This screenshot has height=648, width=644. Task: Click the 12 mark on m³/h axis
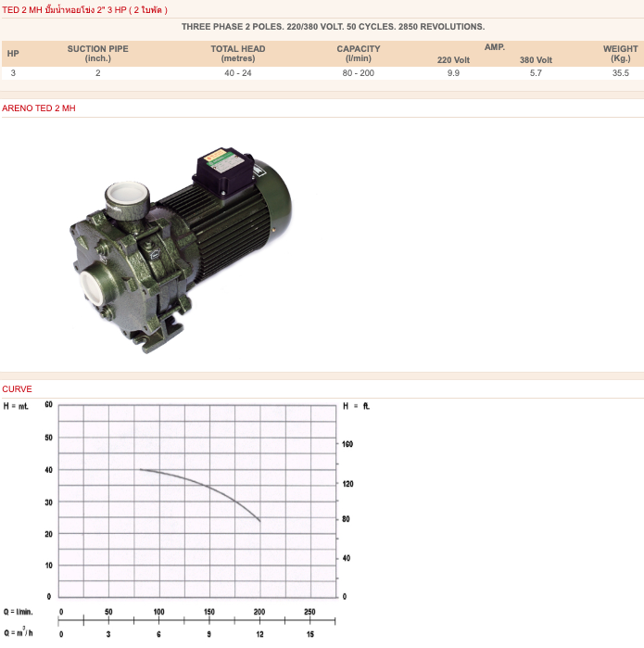[x=259, y=634]
